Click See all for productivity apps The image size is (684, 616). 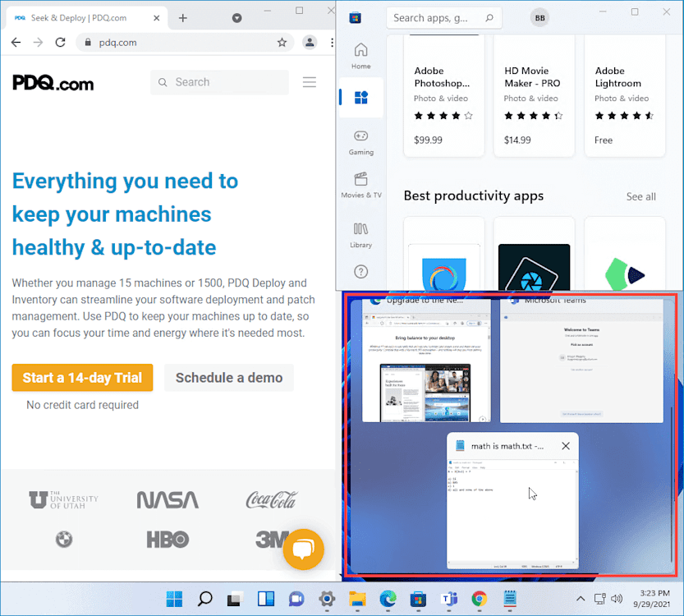(640, 197)
